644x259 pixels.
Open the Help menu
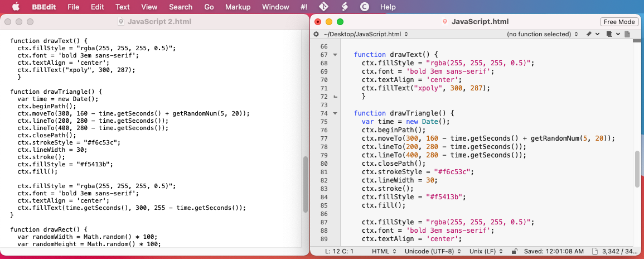(x=388, y=7)
